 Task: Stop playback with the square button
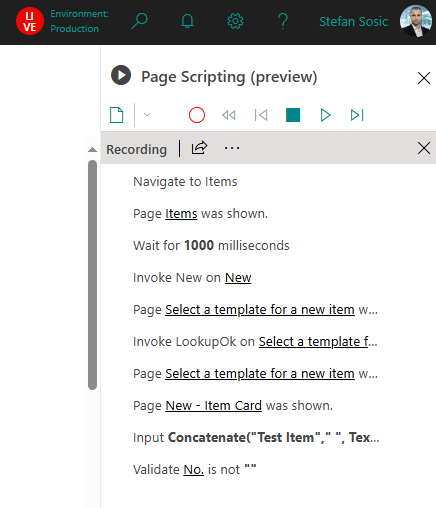(293, 115)
